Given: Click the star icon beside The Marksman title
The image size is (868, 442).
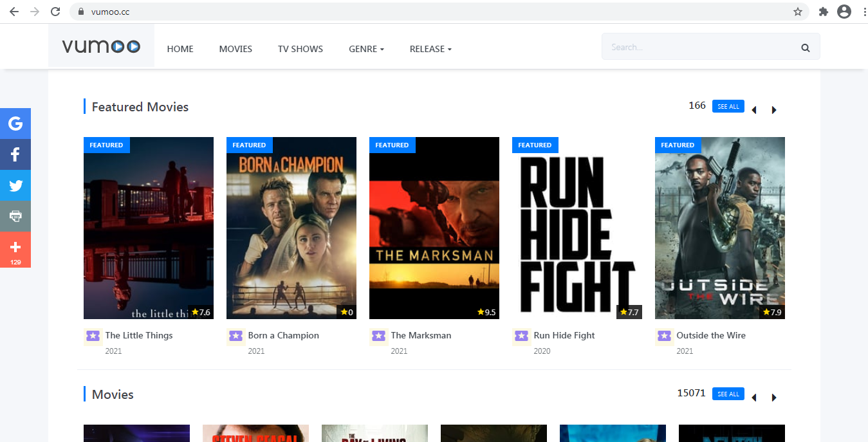Looking at the screenshot, I should pos(379,336).
